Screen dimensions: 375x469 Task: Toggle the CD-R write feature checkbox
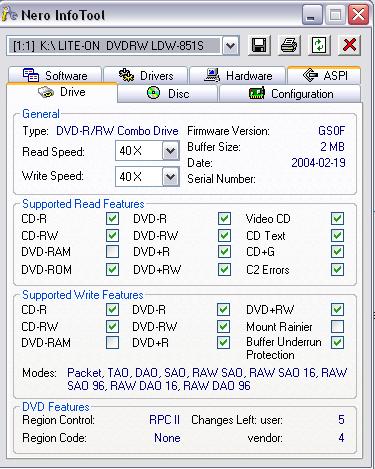[x=112, y=310]
